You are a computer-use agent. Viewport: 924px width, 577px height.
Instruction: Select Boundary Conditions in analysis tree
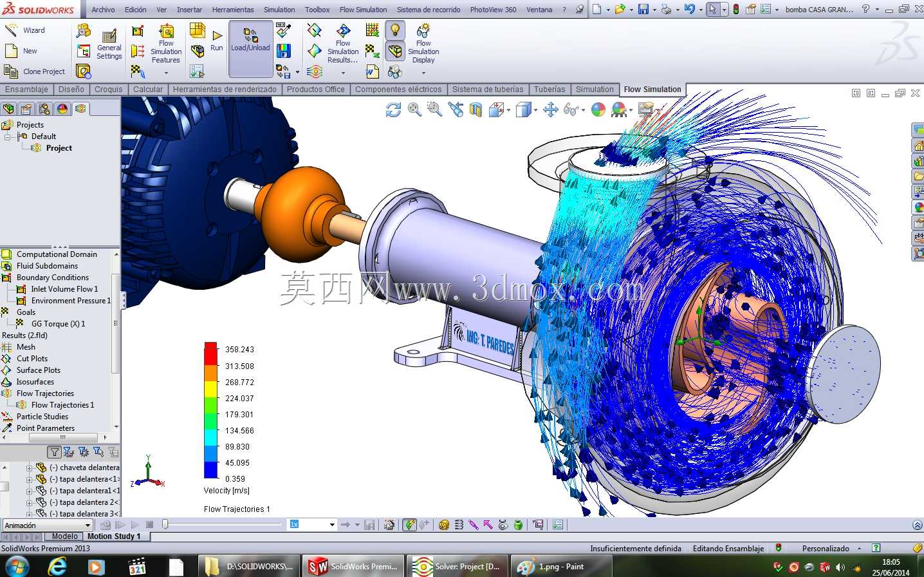tap(53, 278)
